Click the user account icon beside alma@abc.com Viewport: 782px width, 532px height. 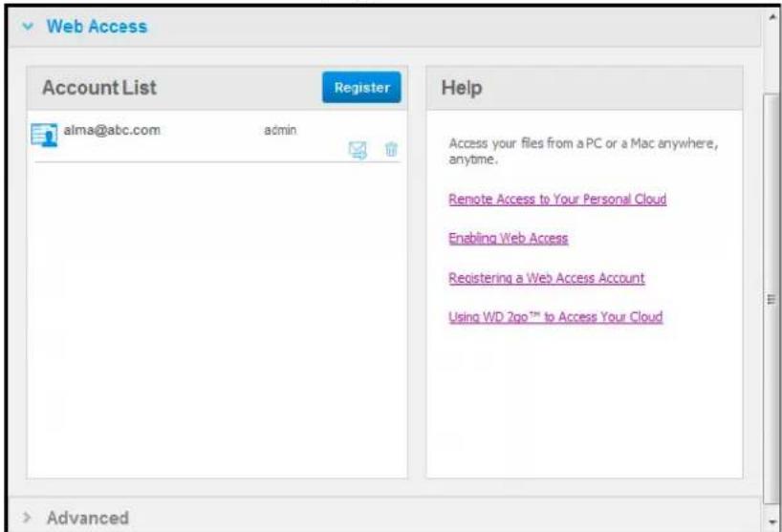(x=44, y=135)
